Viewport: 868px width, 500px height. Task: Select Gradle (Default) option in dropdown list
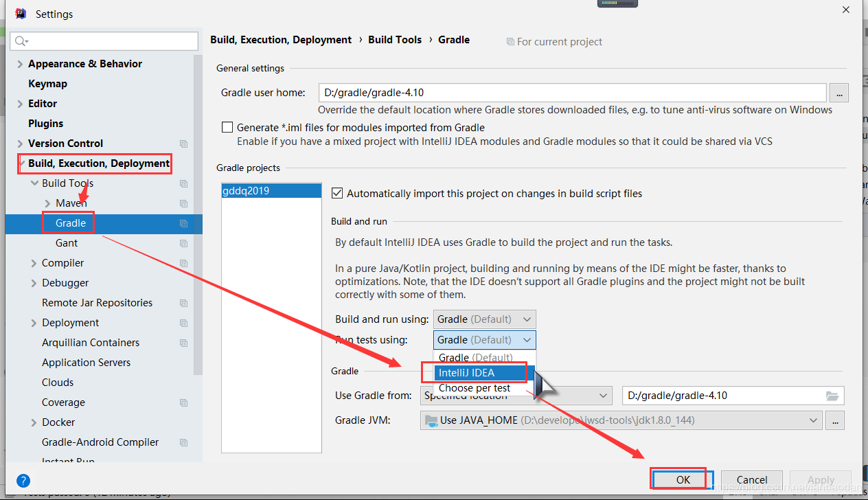[485, 358]
